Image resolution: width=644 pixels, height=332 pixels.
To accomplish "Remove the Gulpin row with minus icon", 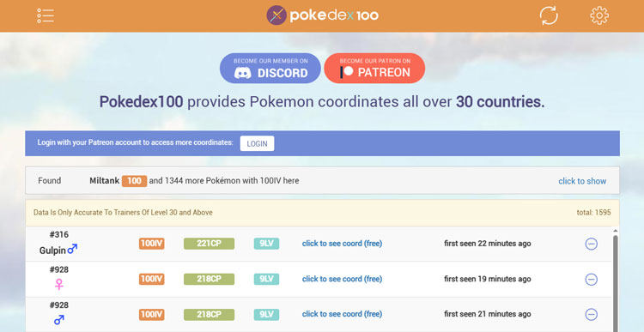I will click(591, 244).
